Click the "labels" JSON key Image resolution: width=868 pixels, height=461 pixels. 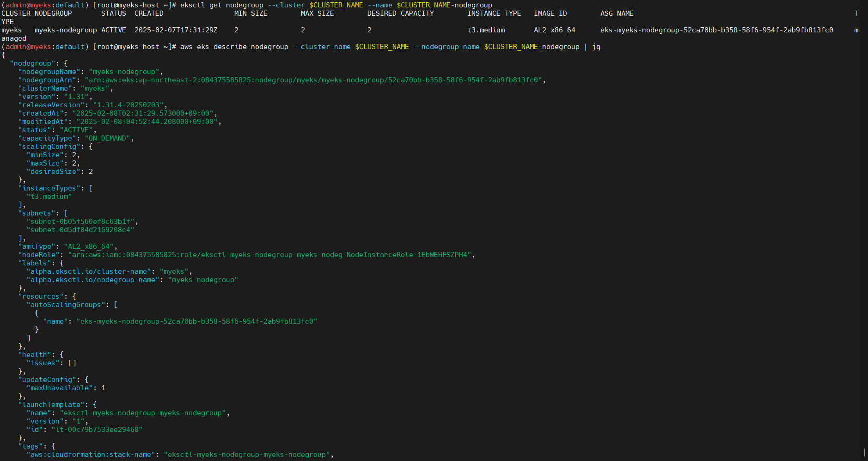pos(35,263)
